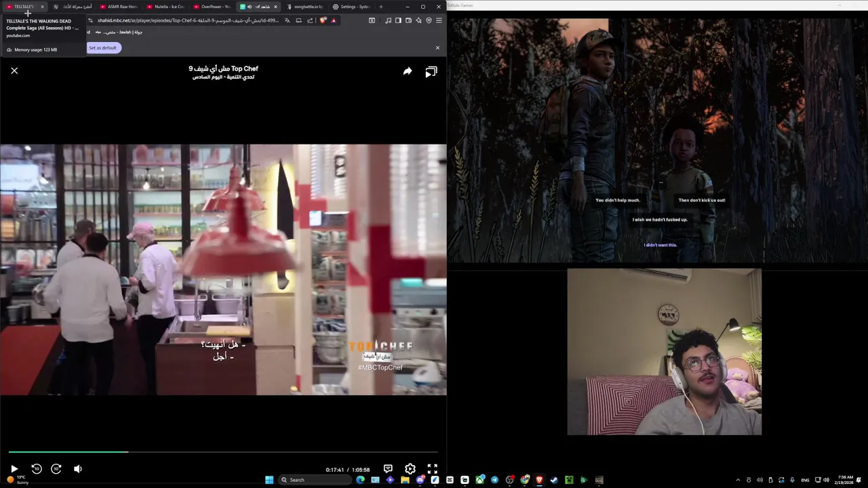
Task: Open the Windows Start menu
Action: coord(269,480)
